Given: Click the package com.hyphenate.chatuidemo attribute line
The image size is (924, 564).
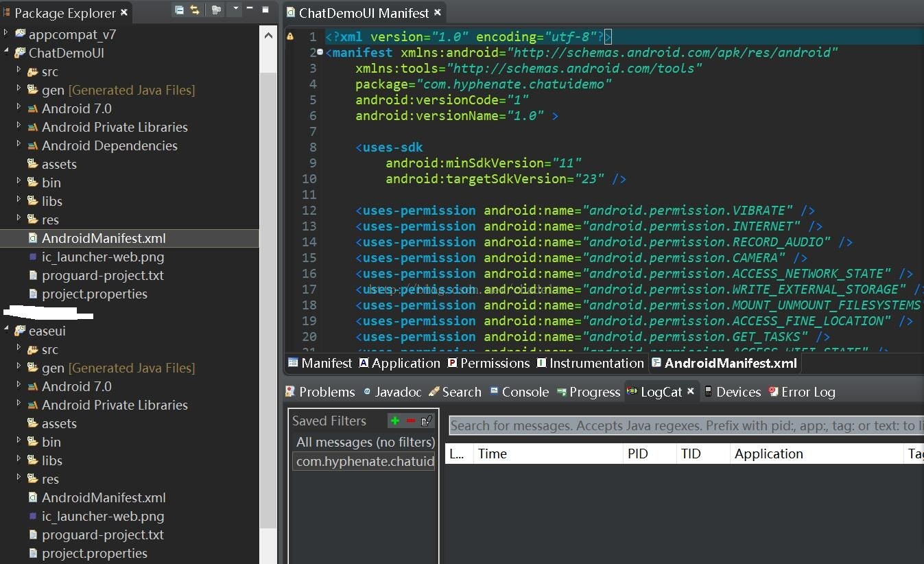Looking at the screenshot, I should pos(483,84).
